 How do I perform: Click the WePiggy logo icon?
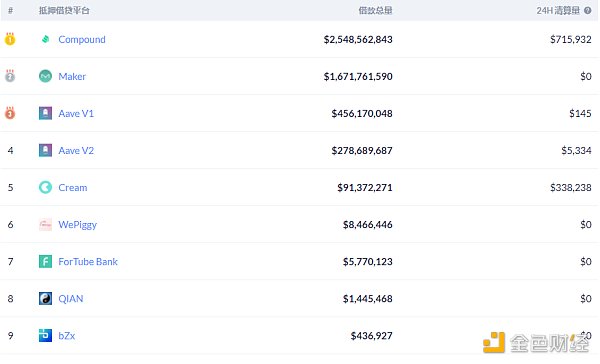tap(46, 224)
